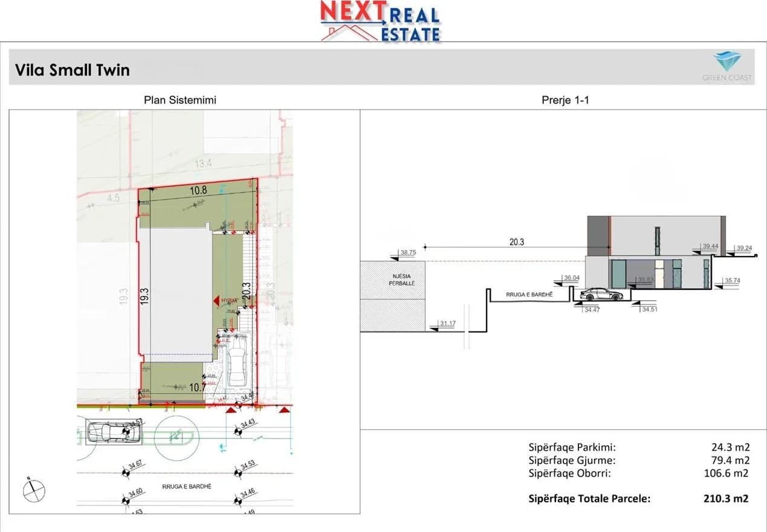Click the 10.8 dimension on the plot plan
The width and height of the screenshot is (767, 532).
[x=198, y=190]
